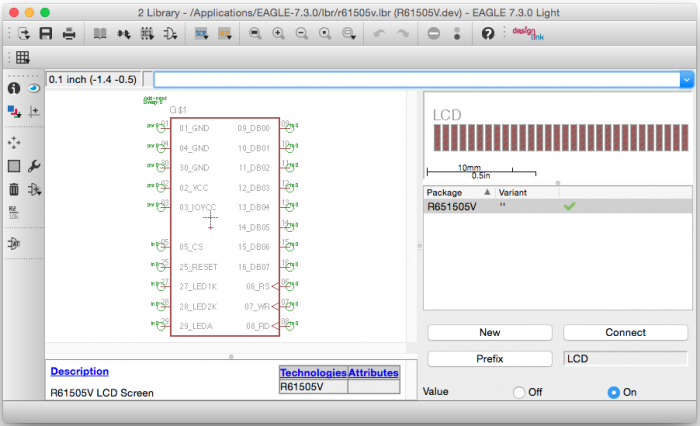Click the 16_DB07 pin label in the symbol
The width and height of the screenshot is (700, 426).
coord(254,267)
